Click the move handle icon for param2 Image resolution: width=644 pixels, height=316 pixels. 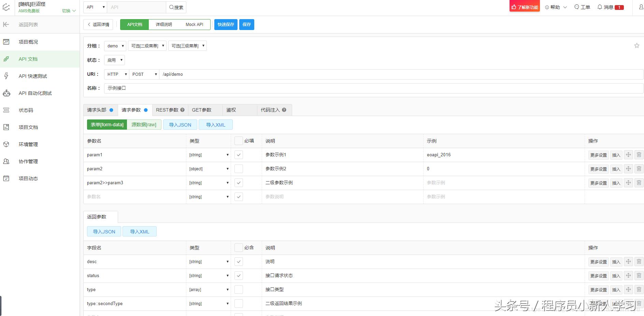point(628,169)
